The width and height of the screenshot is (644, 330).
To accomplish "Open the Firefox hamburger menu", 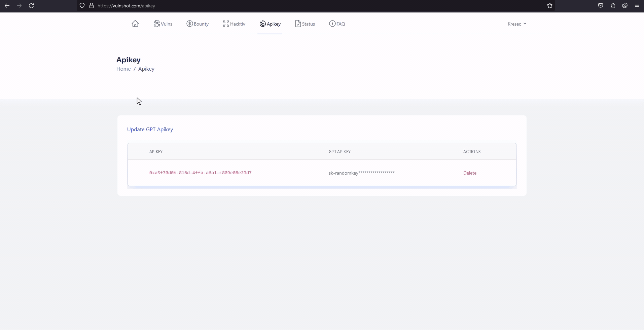I will [x=637, y=6].
